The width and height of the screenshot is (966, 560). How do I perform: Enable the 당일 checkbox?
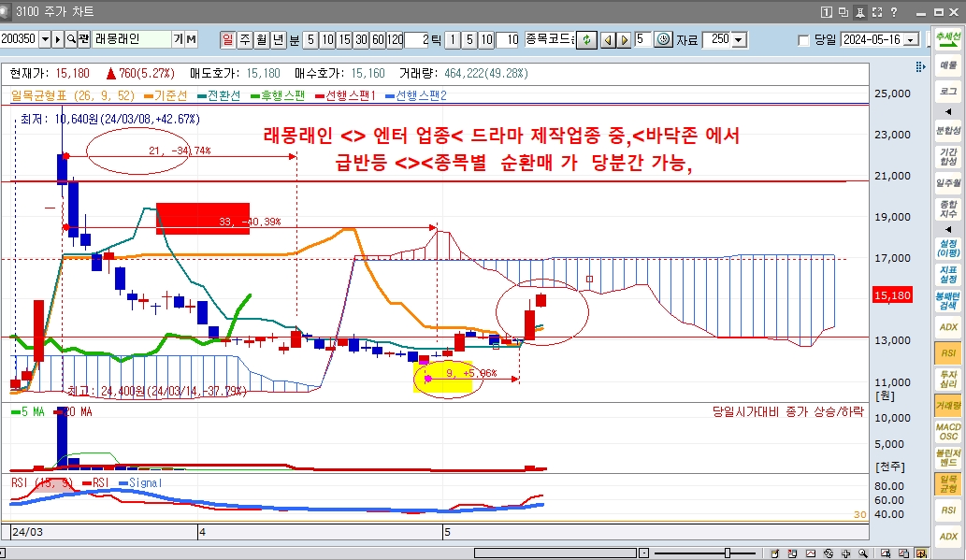tap(803, 40)
